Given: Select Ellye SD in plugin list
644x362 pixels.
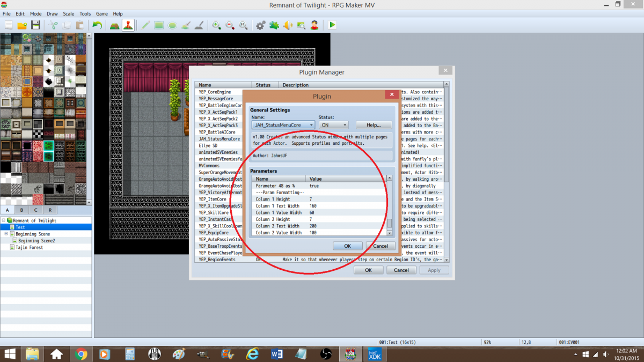Looking at the screenshot, I should (x=208, y=145).
